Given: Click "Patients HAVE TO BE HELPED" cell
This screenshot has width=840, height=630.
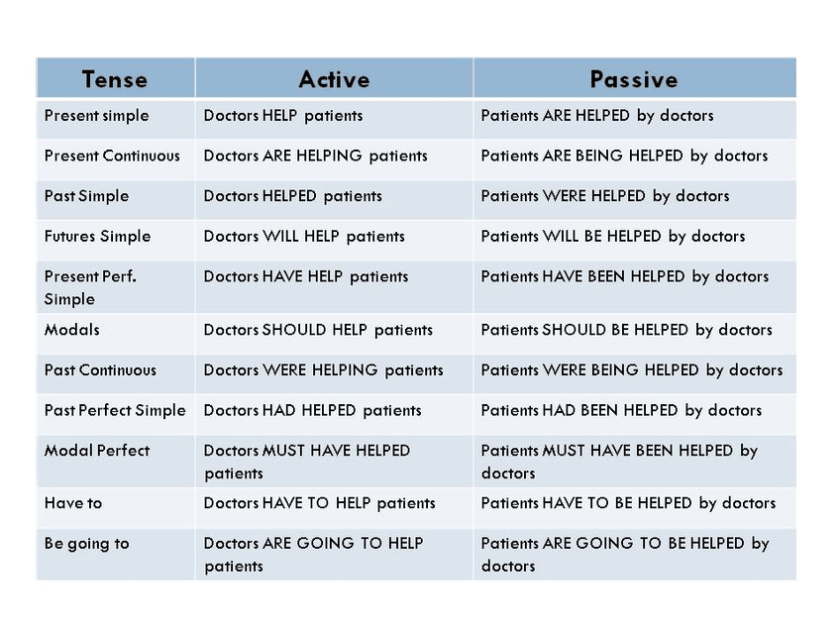Looking at the screenshot, I should click(x=628, y=503).
